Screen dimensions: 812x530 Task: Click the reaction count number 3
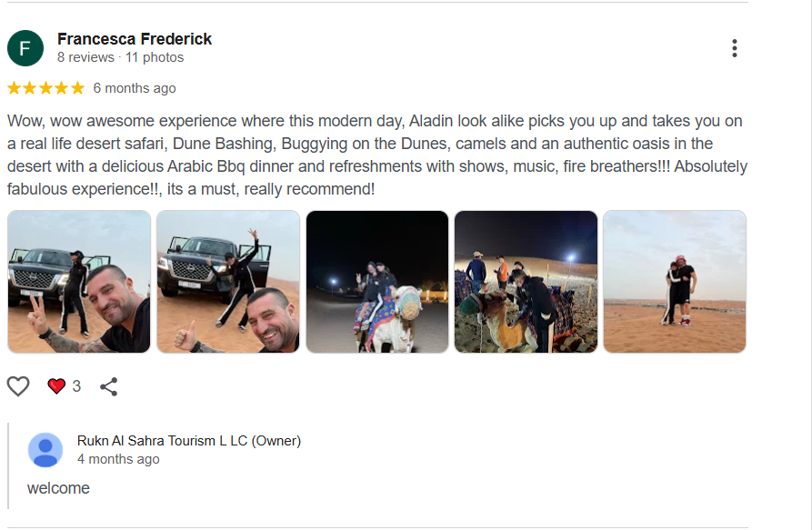(x=76, y=386)
